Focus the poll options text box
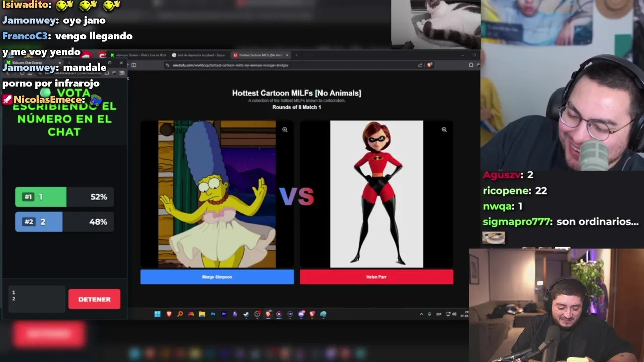 37,299
